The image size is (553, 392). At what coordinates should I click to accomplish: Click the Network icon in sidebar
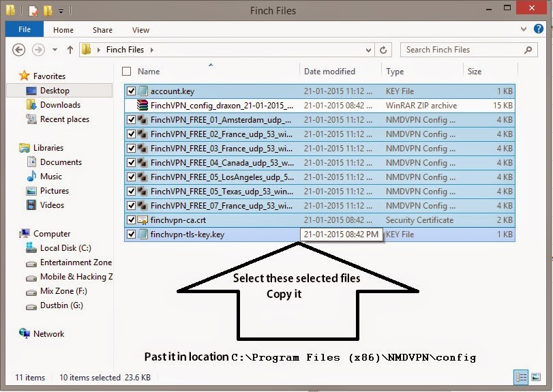click(x=25, y=333)
